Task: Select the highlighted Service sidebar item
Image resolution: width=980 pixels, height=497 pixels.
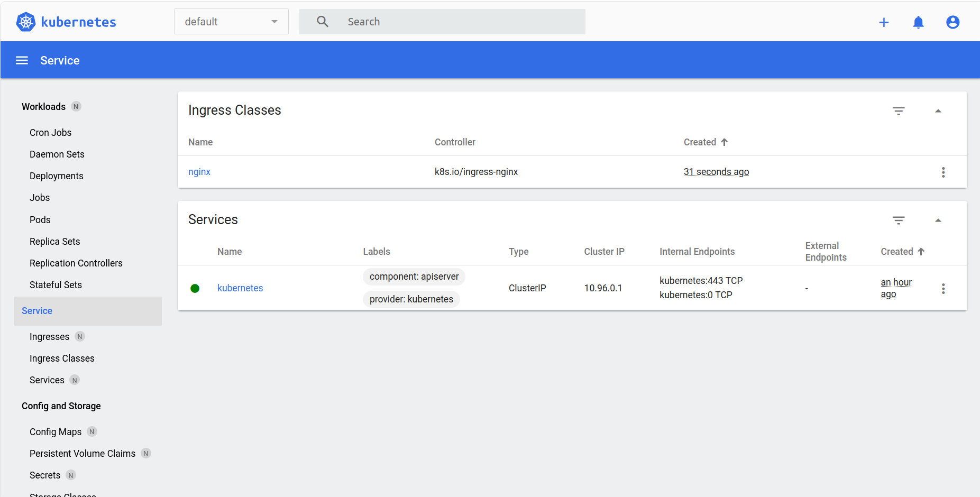Action: point(88,311)
